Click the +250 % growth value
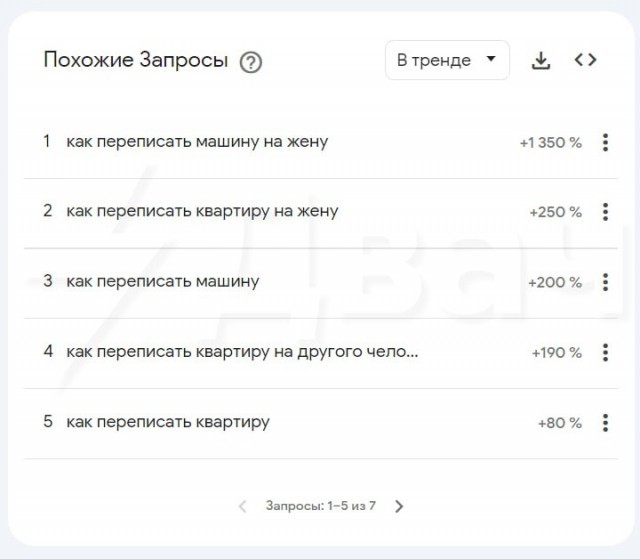640x559 pixels. (555, 213)
